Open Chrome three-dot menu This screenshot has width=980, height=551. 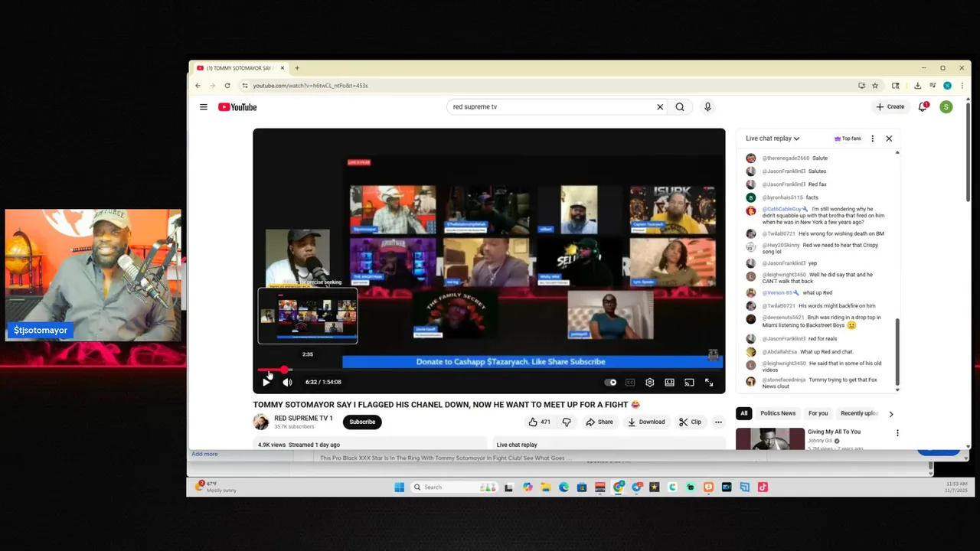point(961,86)
